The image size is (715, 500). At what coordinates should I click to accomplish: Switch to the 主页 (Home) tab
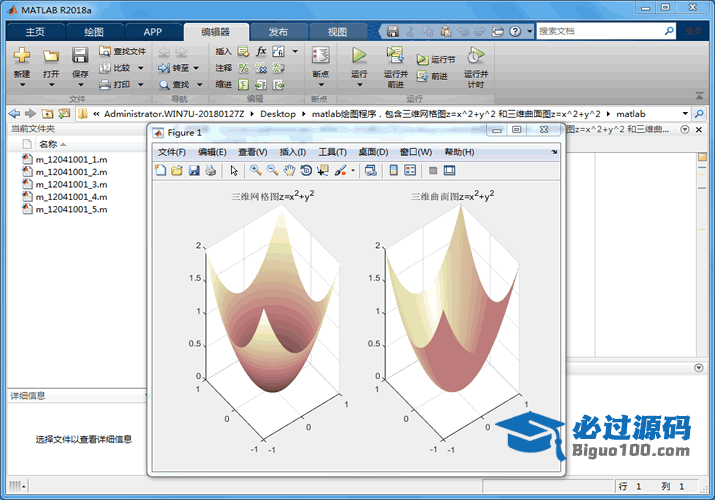click(x=35, y=32)
